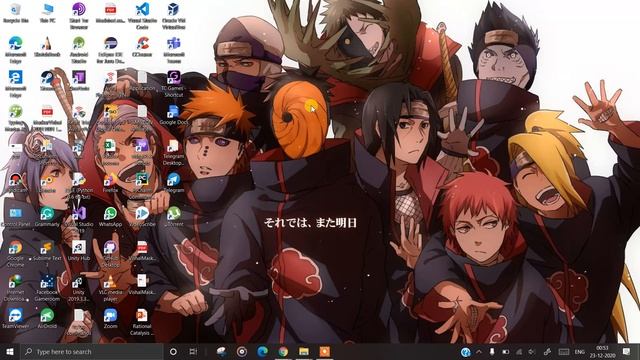The image size is (640, 360).
Task: Open File Explorer from taskbar
Action: (304, 351)
